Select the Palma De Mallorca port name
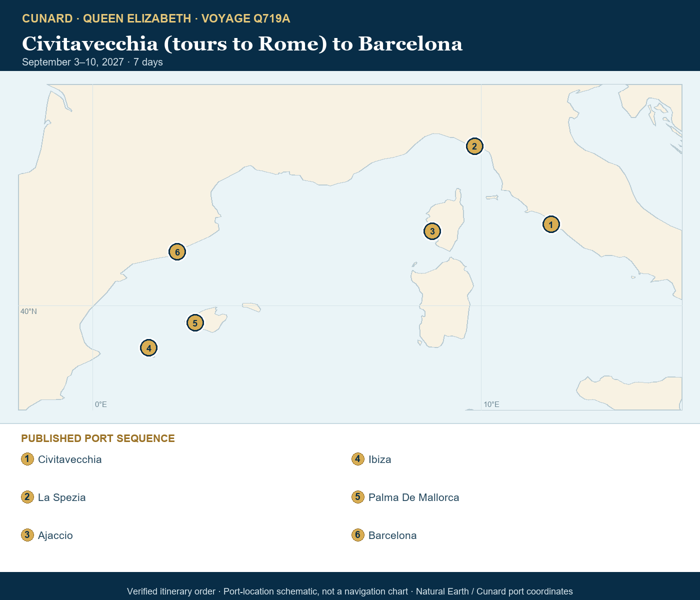 click(x=414, y=497)
